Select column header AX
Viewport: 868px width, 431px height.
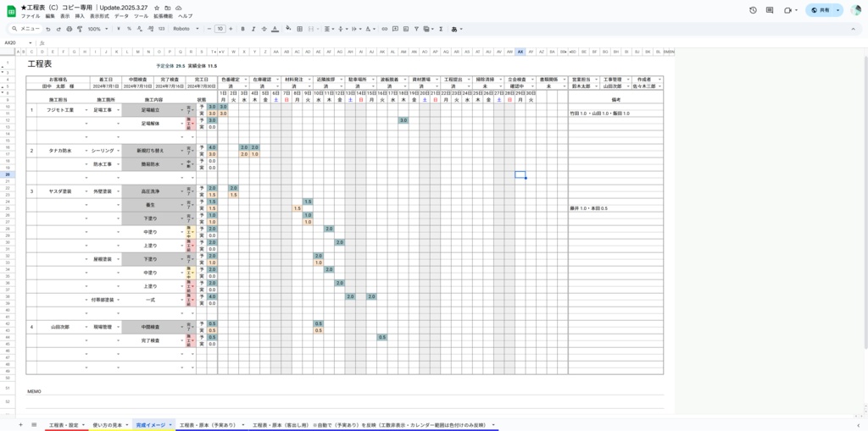520,52
